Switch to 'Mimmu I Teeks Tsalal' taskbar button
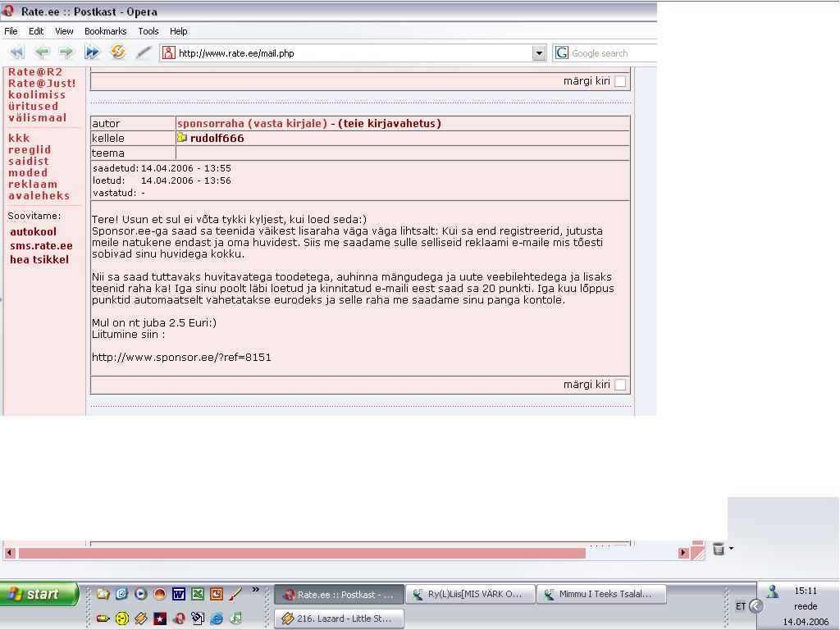The width and height of the screenshot is (840, 630). tap(601, 595)
